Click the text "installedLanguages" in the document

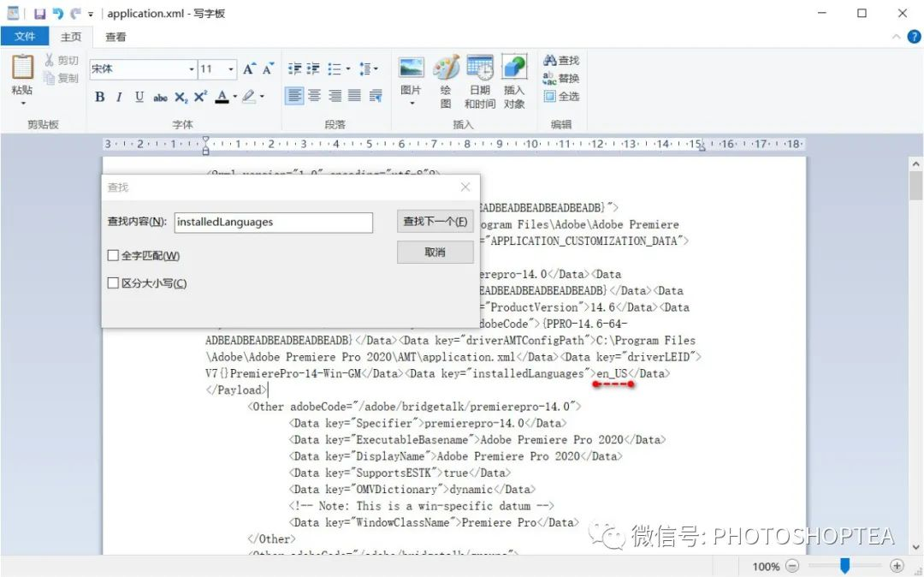[x=528, y=373]
